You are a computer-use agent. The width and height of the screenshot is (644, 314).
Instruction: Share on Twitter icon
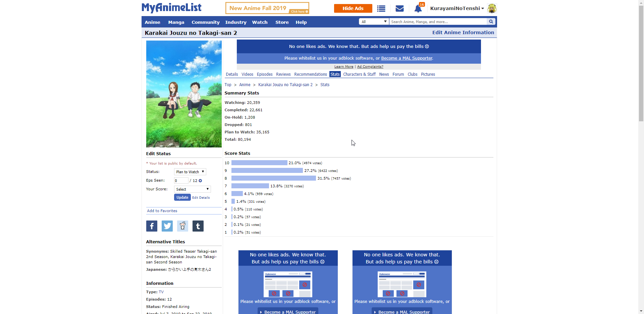tap(167, 226)
